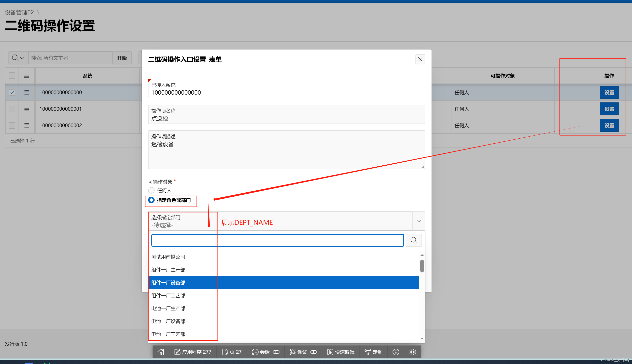Click the 选择指定部门 select field
The image size is (632, 364).
coord(280,221)
